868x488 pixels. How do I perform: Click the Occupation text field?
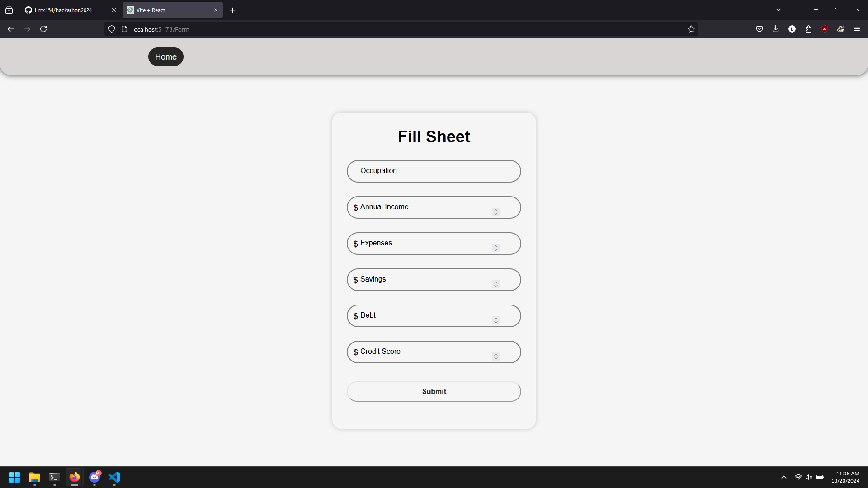click(434, 171)
